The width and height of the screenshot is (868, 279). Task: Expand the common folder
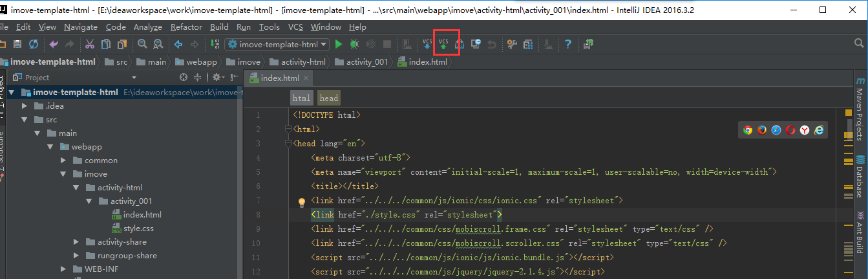(63, 161)
